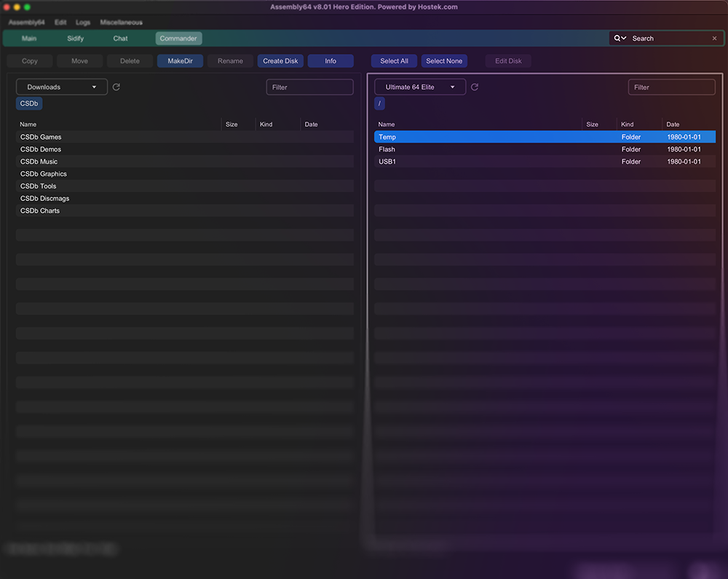Click the Info button

331,61
